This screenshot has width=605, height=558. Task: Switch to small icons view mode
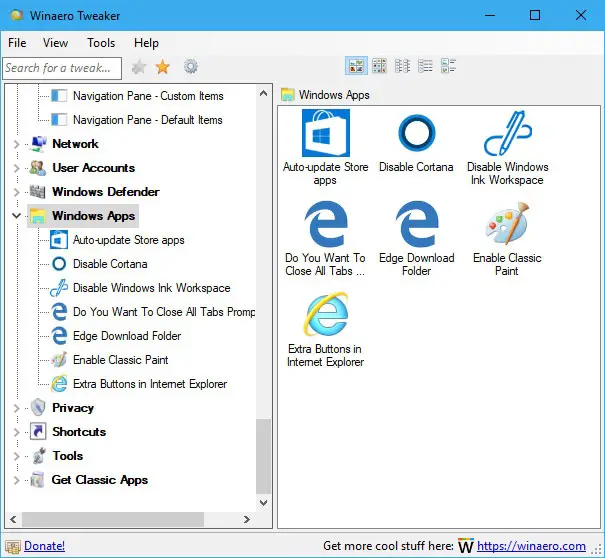click(x=402, y=66)
